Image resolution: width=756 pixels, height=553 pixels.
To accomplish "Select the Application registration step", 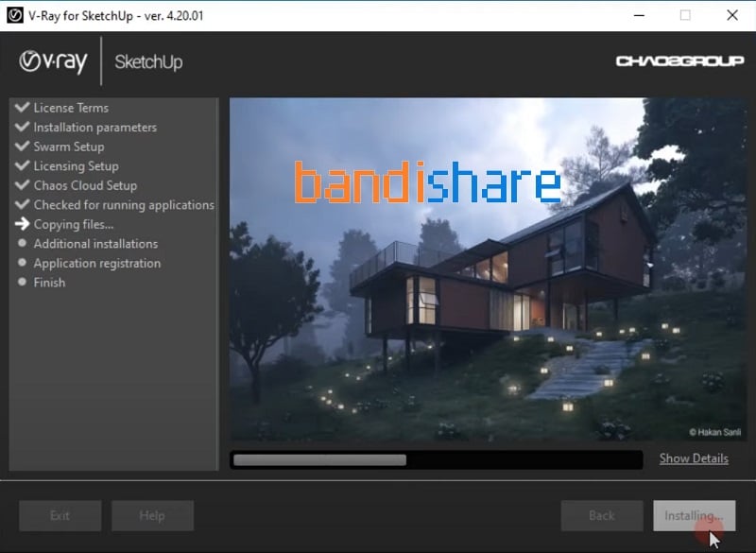I will click(97, 263).
